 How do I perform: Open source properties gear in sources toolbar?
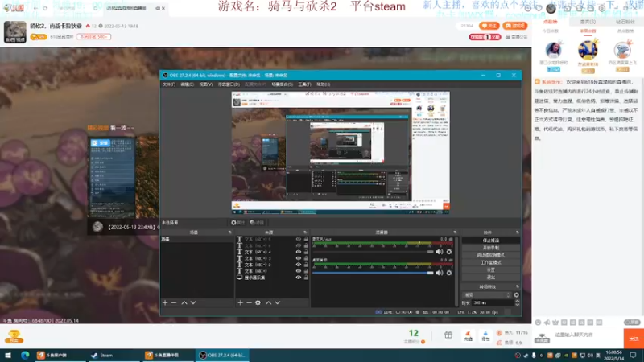[258, 303]
